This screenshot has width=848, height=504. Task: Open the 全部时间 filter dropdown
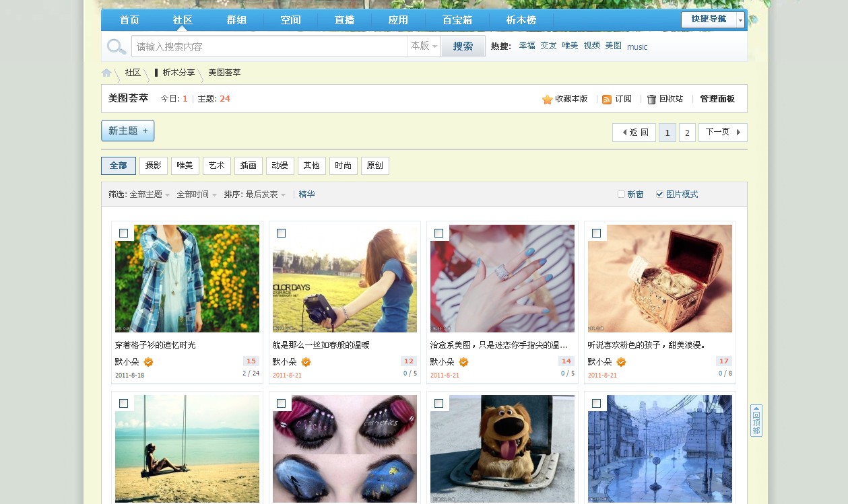click(x=197, y=194)
